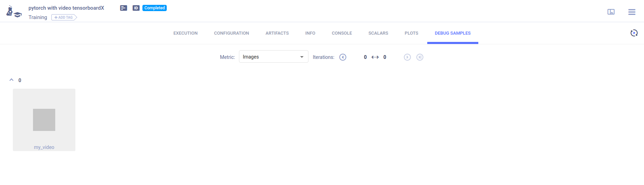Go to previous iteration arrow
Screen dimensions: 644x185
(x=343, y=57)
